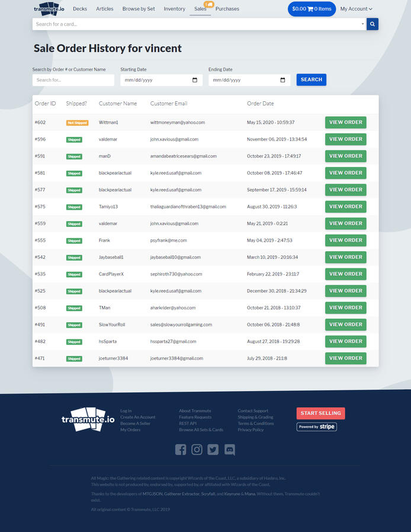Open Browse by Set

pyautogui.click(x=139, y=9)
